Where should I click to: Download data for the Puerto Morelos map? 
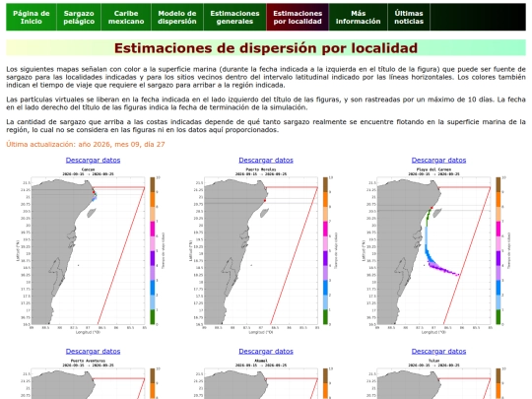[x=266, y=161]
